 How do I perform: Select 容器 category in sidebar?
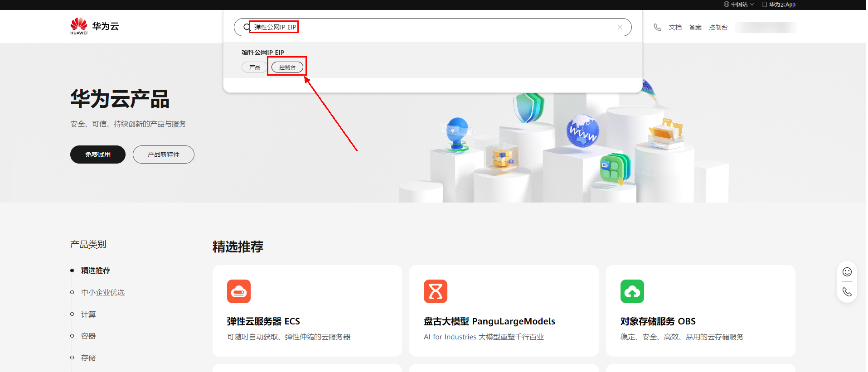pyautogui.click(x=88, y=336)
